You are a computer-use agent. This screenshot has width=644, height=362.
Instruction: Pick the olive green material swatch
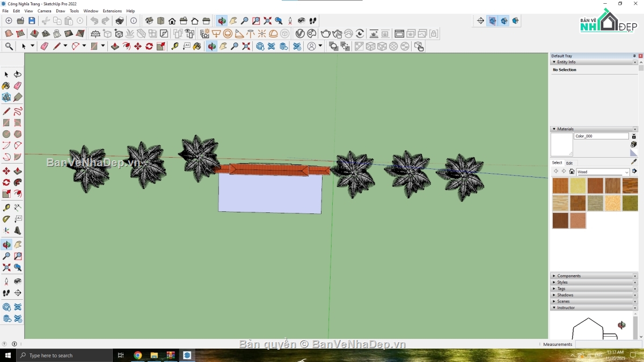point(630,203)
